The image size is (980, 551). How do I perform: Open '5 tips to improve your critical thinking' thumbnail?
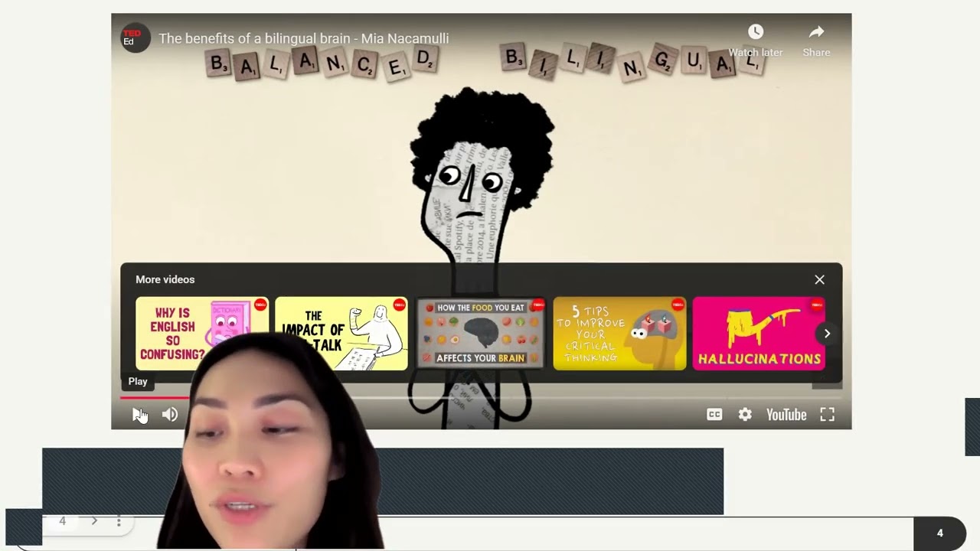619,334
